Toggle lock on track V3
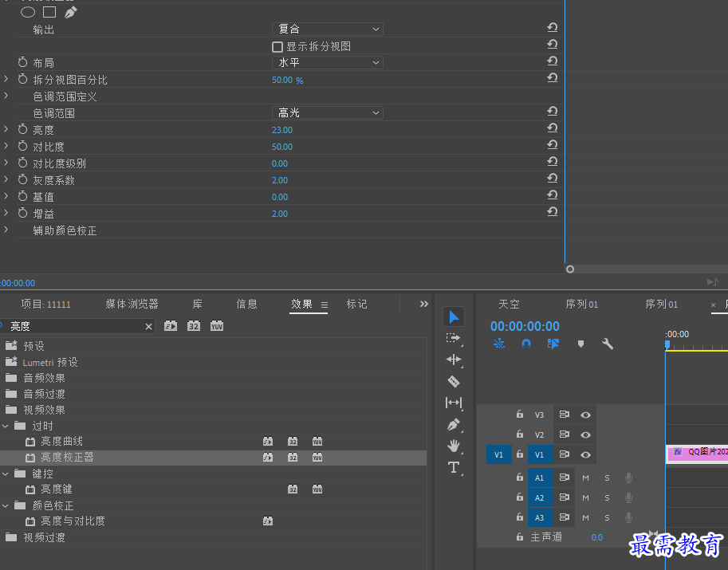The image size is (728, 570). (x=520, y=414)
